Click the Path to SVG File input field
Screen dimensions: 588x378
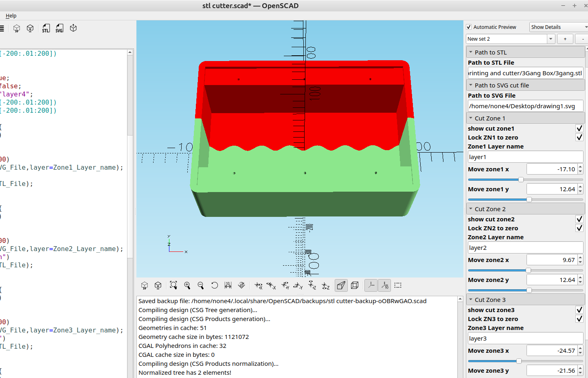(525, 106)
